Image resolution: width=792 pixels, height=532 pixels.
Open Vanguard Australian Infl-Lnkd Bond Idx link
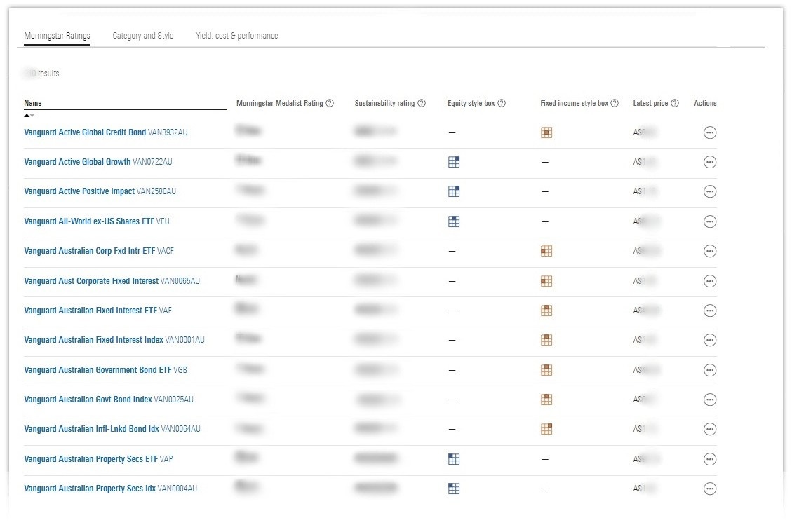click(91, 429)
